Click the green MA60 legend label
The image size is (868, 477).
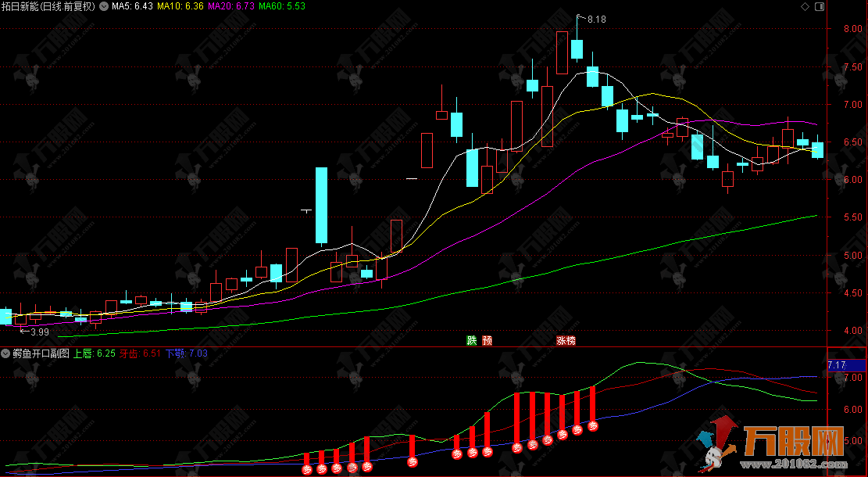click(x=282, y=6)
